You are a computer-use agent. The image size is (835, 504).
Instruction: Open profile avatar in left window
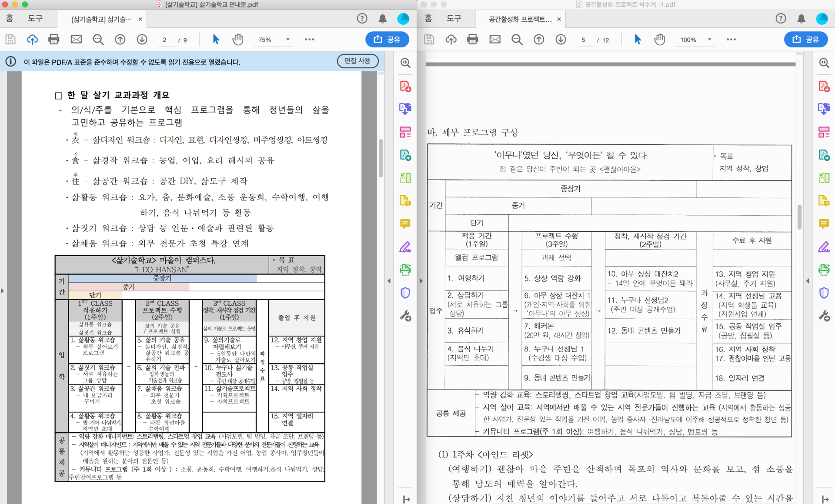(x=403, y=19)
